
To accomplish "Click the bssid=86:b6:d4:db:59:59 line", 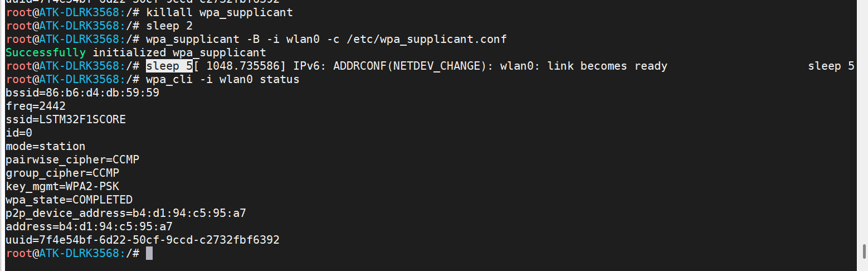I will 82,93.
